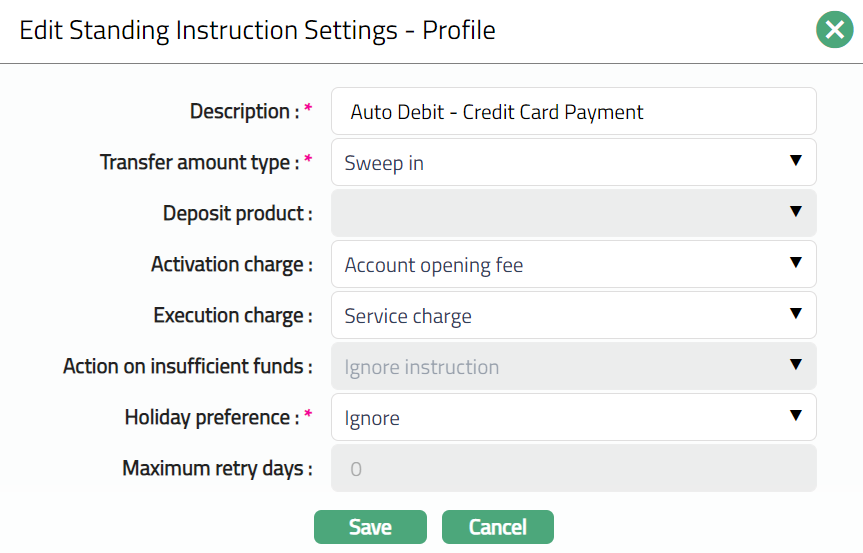Click the Maximum retry days field
This screenshot has height=553, width=863.
[573, 468]
